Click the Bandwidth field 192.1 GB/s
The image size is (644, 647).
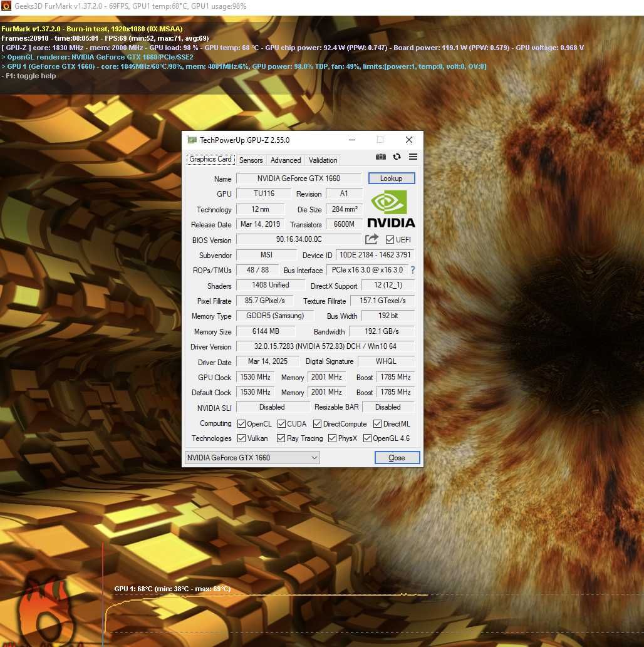[x=382, y=331]
